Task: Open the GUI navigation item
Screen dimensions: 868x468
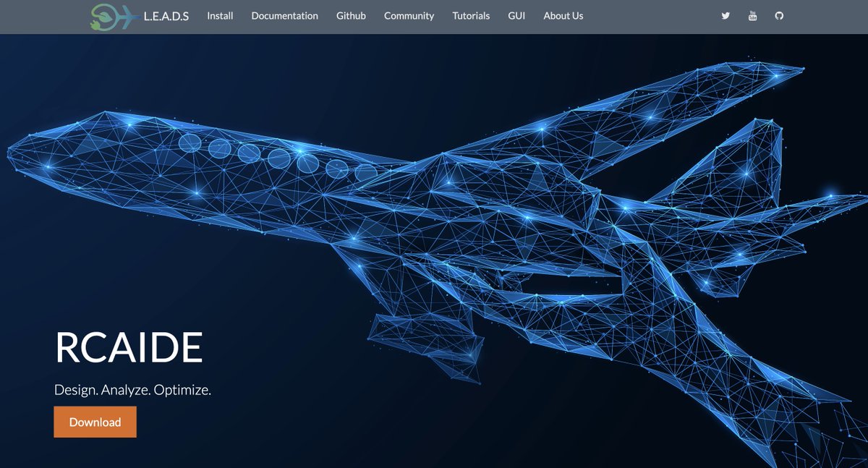Action: 516,16
